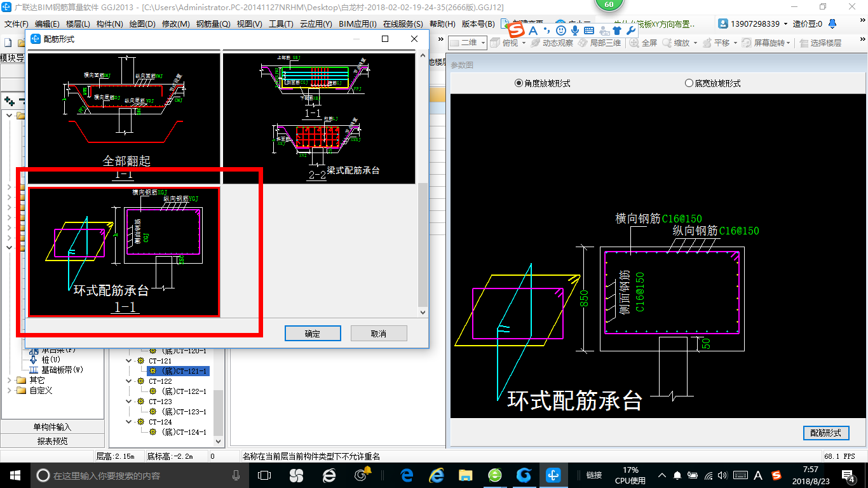Click the 屏幕旋转 screen rotate tool
The height and width of the screenshot is (488, 868).
pos(766,43)
